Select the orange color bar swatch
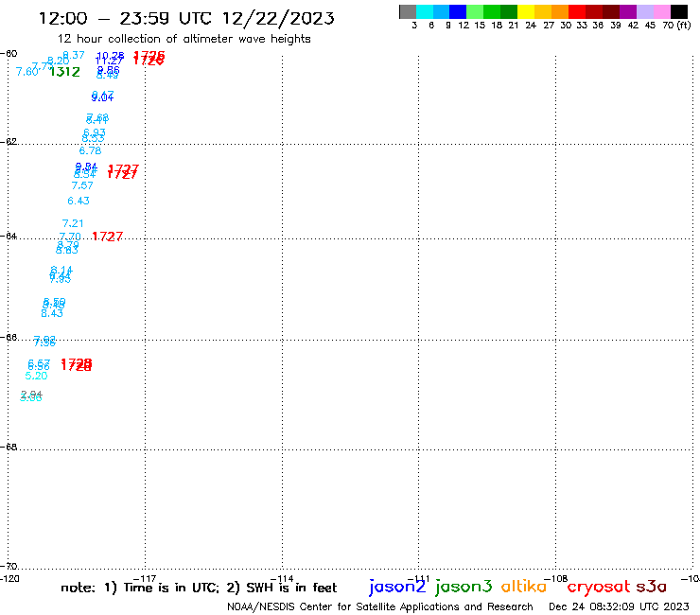Screen dimensions: 700x615 (x=560, y=11)
